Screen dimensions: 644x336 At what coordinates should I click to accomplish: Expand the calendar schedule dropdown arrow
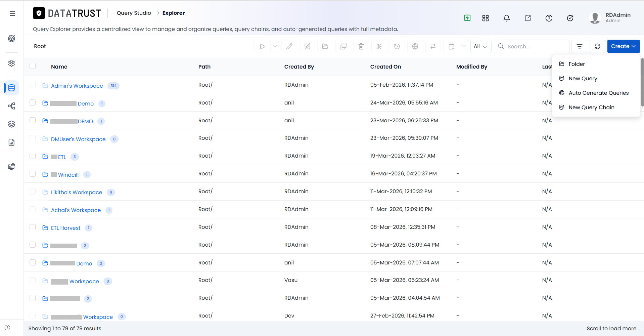pyautogui.click(x=464, y=46)
